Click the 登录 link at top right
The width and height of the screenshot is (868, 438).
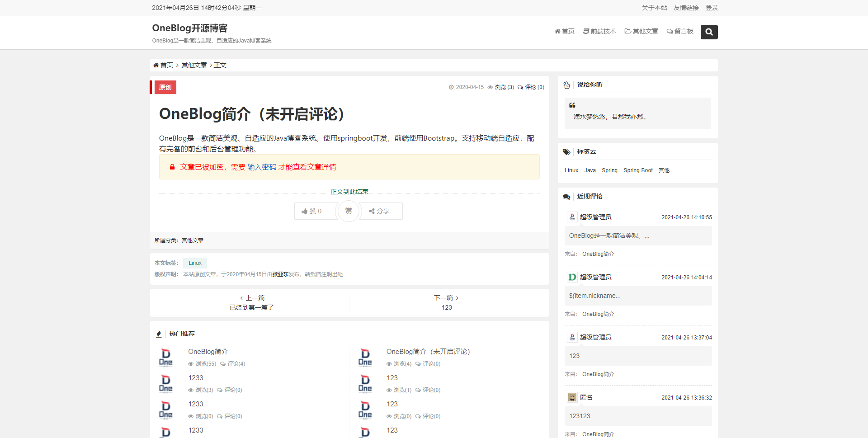click(712, 8)
